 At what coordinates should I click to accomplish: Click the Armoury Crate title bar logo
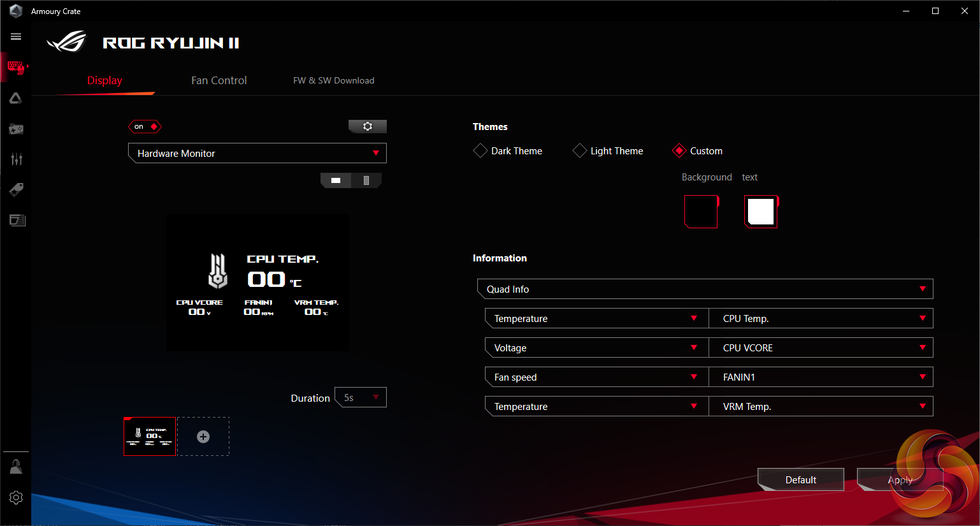coord(16,11)
